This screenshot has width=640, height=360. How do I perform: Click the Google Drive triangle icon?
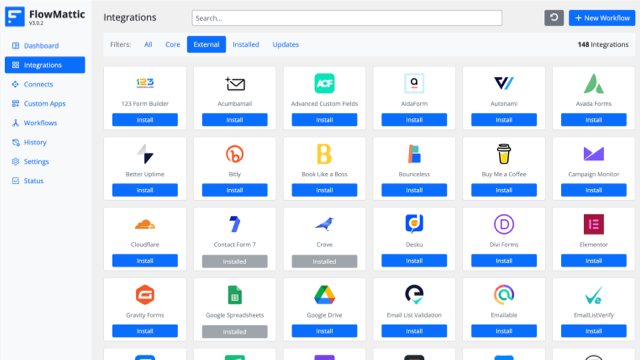point(324,295)
